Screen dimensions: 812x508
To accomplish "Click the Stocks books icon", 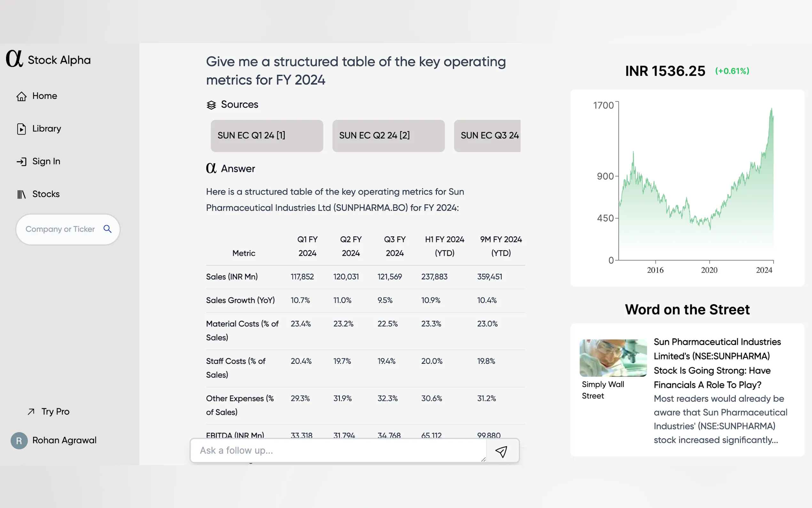I will pyautogui.click(x=21, y=194).
